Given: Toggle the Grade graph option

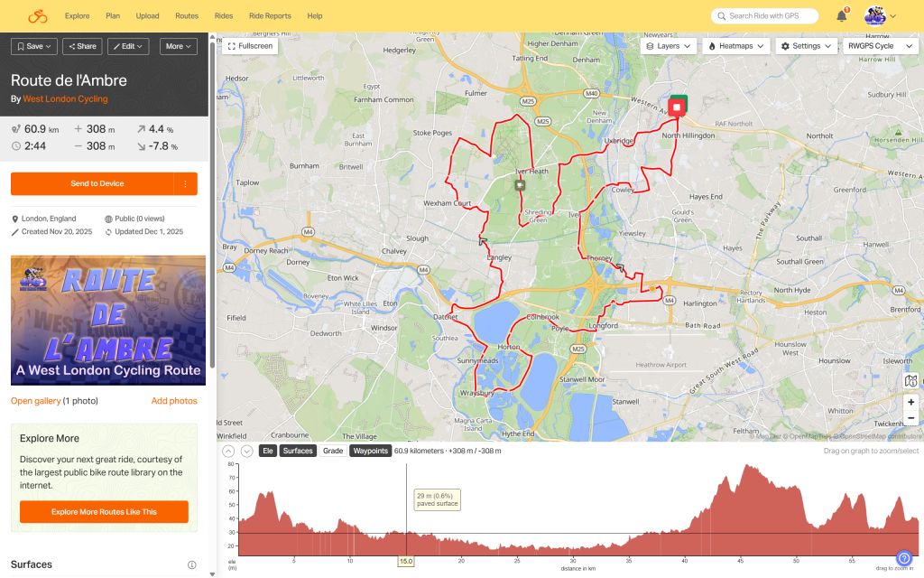Looking at the screenshot, I should tap(333, 451).
